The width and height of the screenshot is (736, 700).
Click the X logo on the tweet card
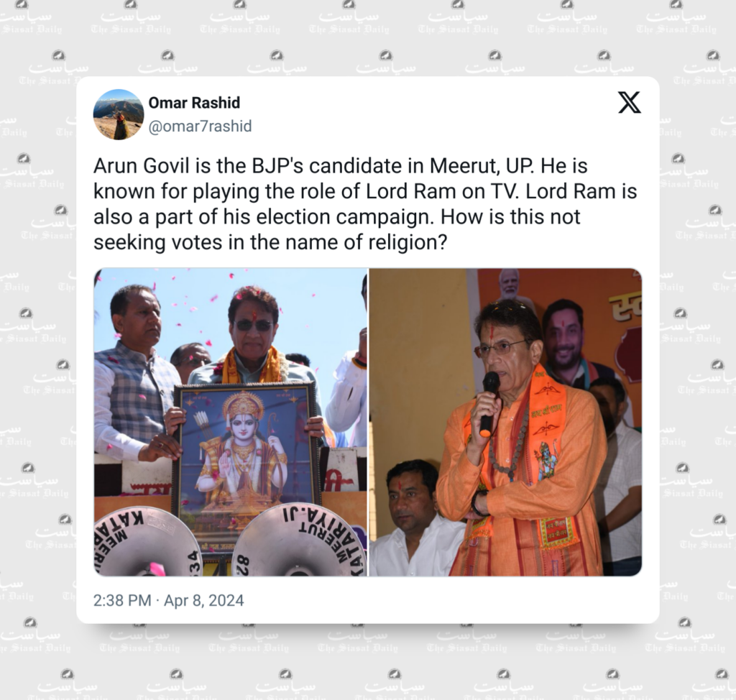[x=630, y=103]
